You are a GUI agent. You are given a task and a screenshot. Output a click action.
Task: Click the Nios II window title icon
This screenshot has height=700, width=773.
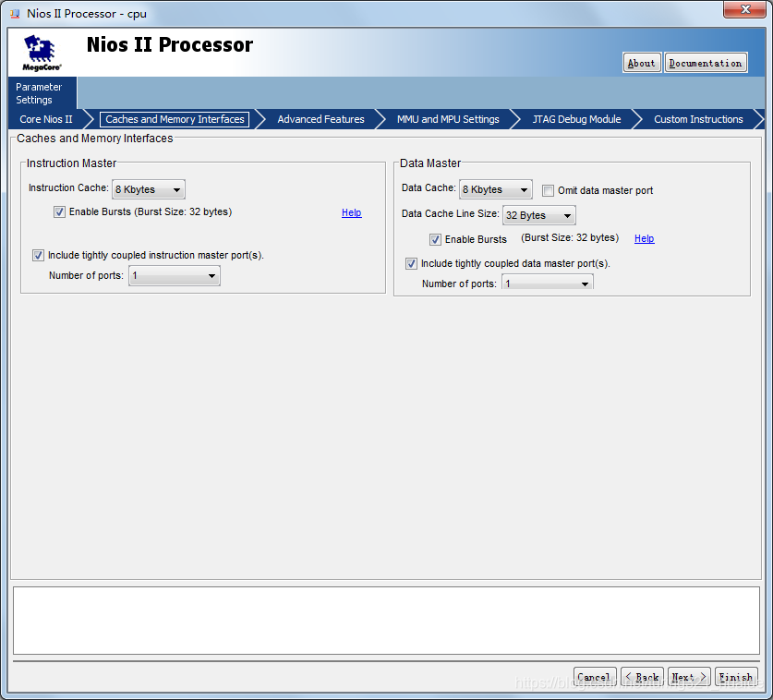tap(16, 14)
